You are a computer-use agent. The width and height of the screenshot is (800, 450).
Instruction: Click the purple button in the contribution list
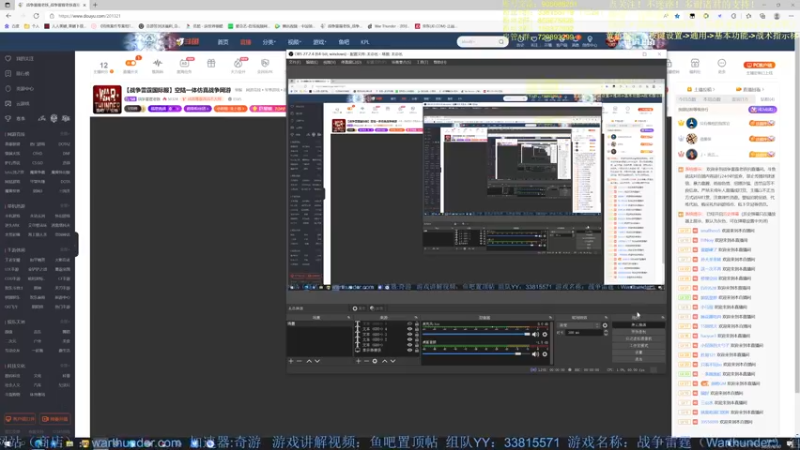pyautogui.click(x=762, y=109)
